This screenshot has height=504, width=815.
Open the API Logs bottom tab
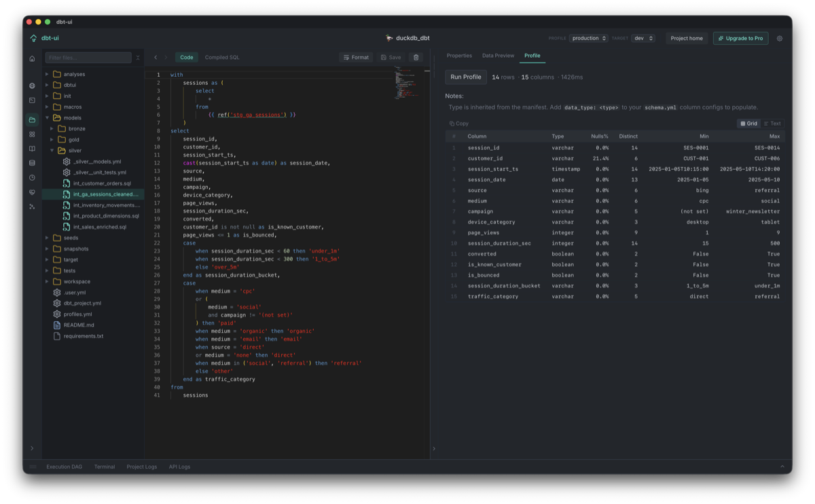(179, 467)
